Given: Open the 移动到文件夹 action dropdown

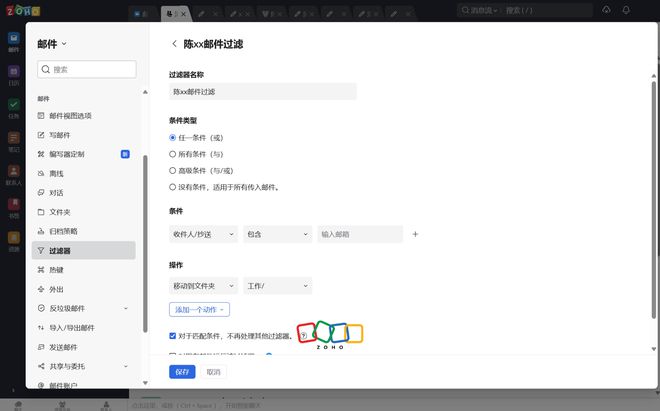Looking at the screenshot, I should coord(203,286).
